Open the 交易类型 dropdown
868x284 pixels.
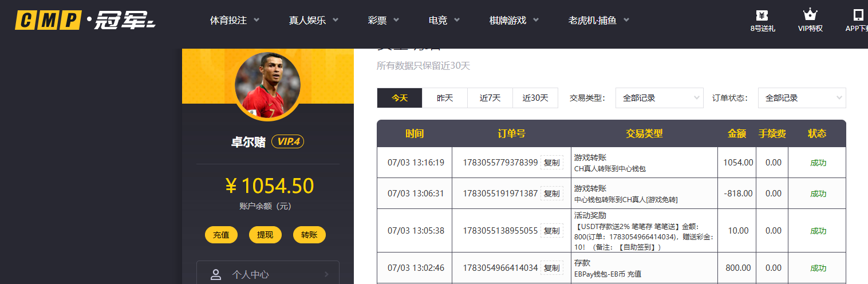pos(659,98)
